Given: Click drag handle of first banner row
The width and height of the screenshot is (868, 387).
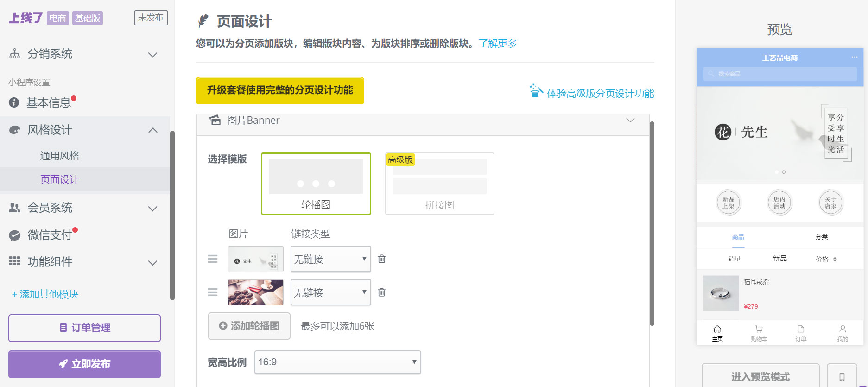Looking at the screenshot, I should (x=213, y=259).
